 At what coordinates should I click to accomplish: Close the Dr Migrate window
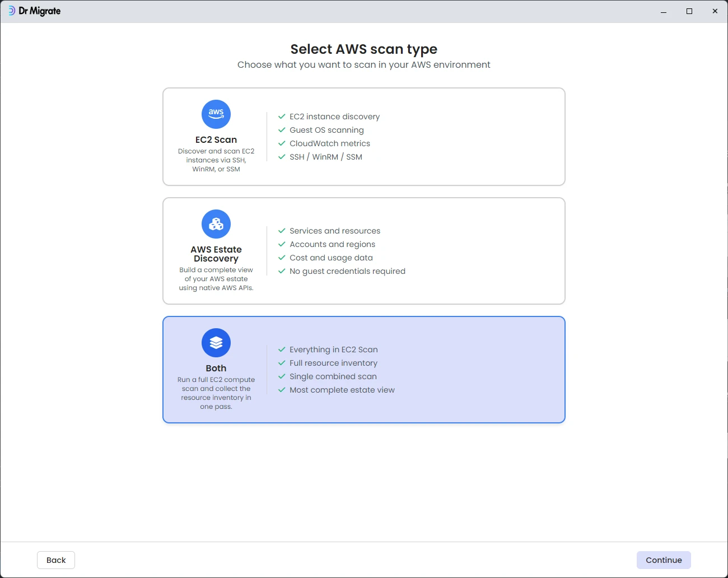coord(715,11)
